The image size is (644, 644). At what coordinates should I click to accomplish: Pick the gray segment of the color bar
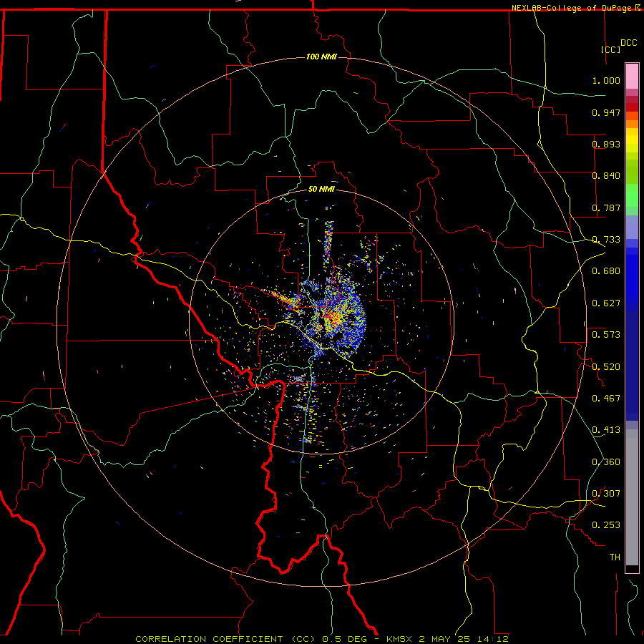[632, 497]
